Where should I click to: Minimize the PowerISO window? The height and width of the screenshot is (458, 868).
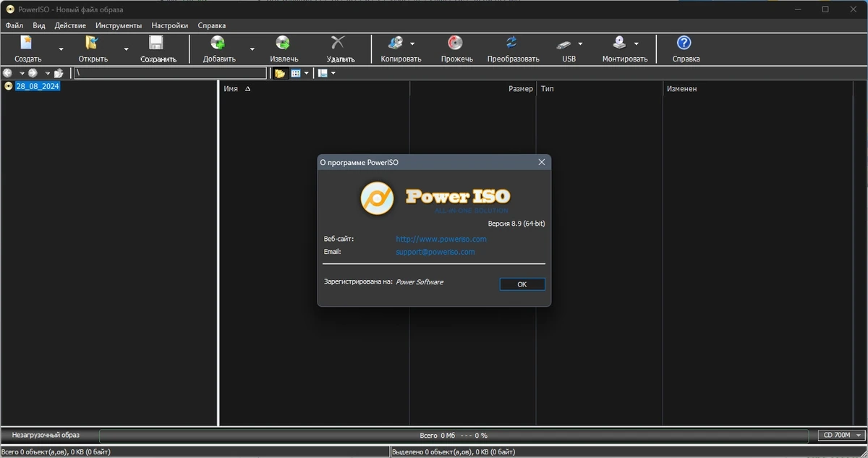point(796,9)
